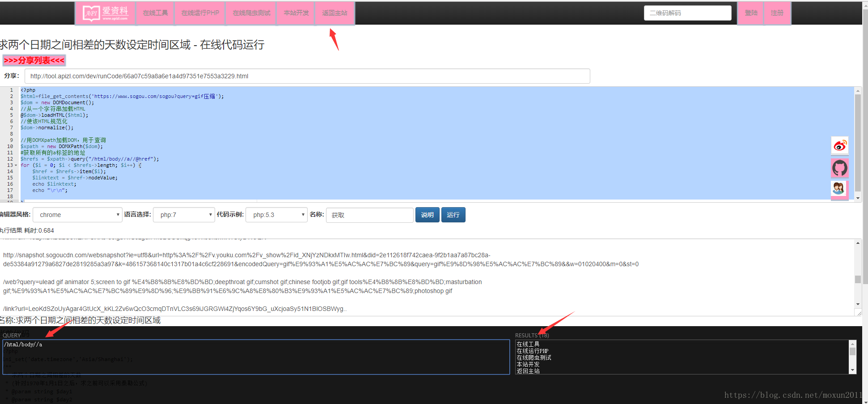Click the 名称 name field with 获取
Viewport: 868px width, 404px height.
[x=369, y=215]
